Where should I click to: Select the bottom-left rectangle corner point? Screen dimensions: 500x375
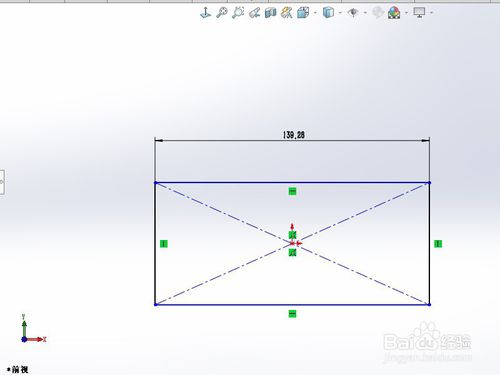point(155,304)
